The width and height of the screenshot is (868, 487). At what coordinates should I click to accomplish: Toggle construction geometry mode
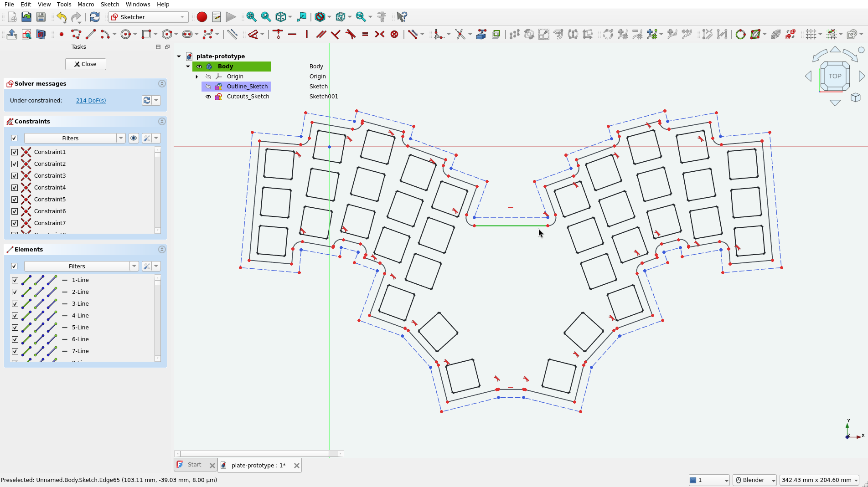point(232,34)
